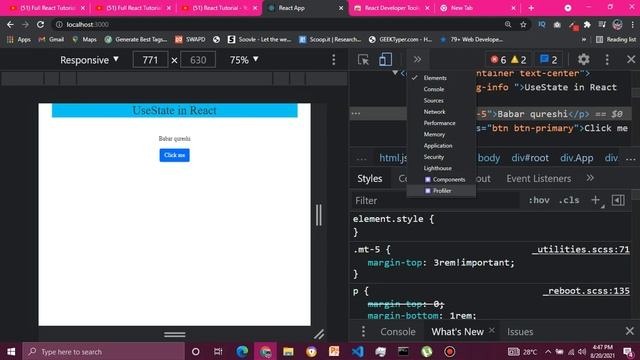Viewport: 640px width, 360px height.
Task: Open the more DevTools tabs chevron
Action: click(417, 60)
